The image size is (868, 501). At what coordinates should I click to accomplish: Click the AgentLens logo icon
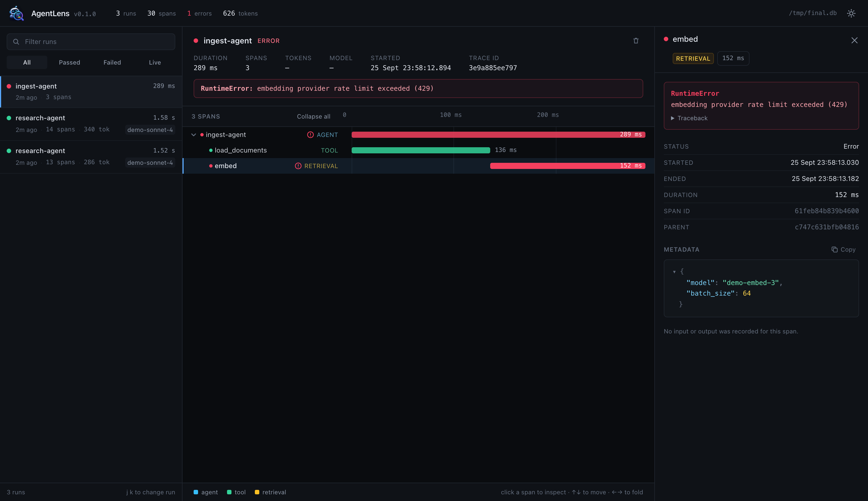pyautogui.click(x=16, y=13)
